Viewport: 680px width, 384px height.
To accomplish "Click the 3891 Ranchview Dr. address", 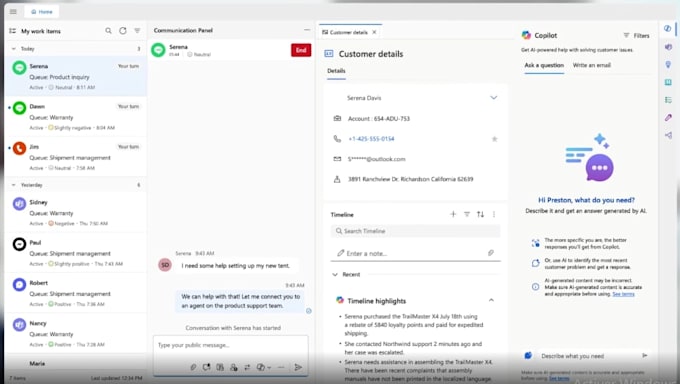I will click(x=410, y=179).
